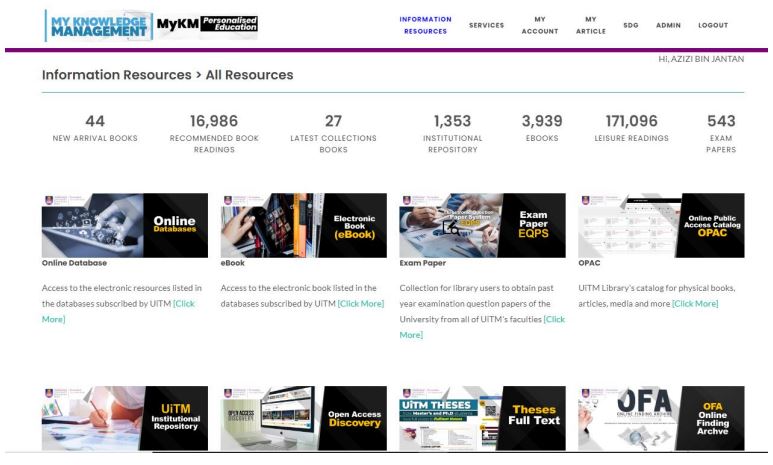This screenshot has height=465, width=773.
Task: Open the UiTM Institutional Repository banner
Action: coord(125,418)
